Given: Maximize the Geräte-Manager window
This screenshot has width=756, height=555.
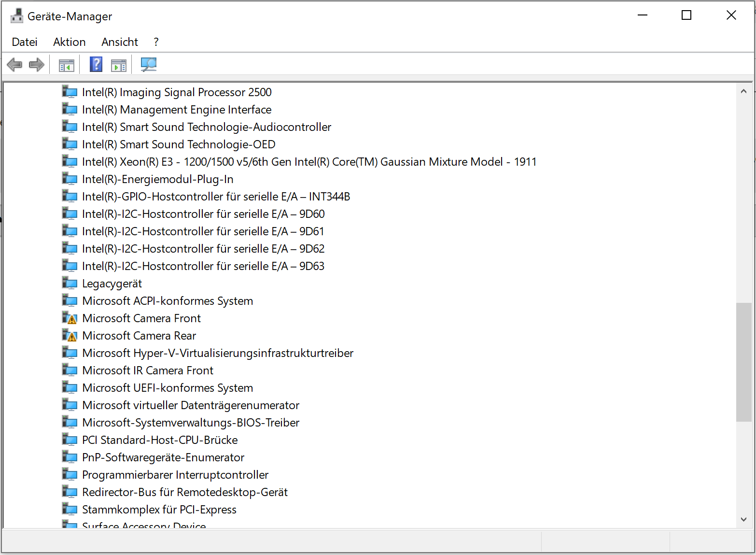Looking at the screenshot, I should click(x=686, y=15).
